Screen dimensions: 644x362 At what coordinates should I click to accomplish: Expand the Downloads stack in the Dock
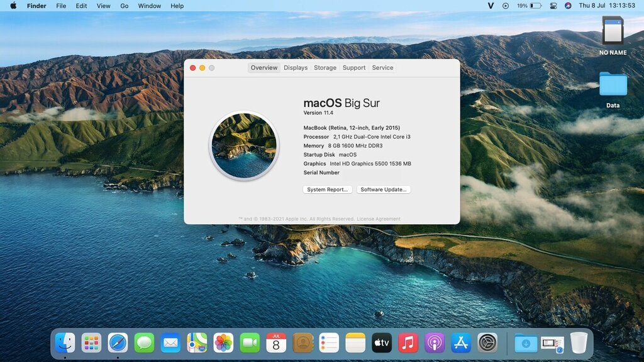pyautogui.click(x=526, y=342)
